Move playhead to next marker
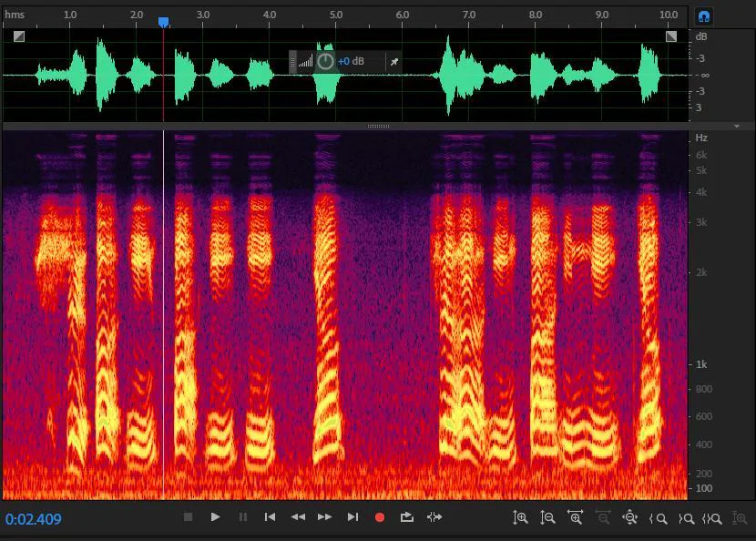This screenshot has width=756, height=541. tap(352, 517)
